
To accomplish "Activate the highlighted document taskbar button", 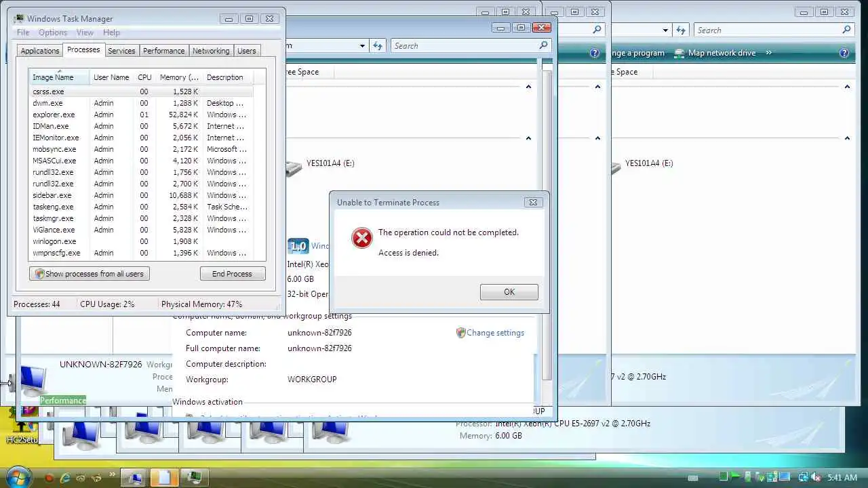I will point(165,478).
